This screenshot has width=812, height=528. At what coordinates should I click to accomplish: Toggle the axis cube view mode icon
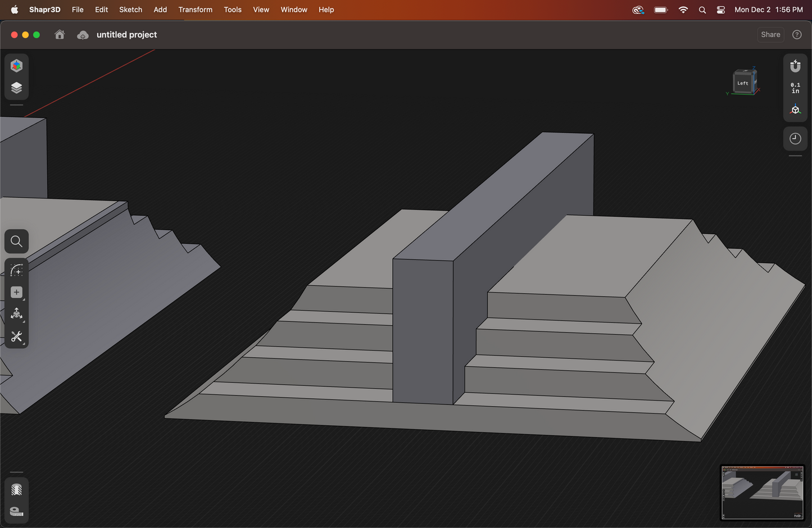coord(795,110)
